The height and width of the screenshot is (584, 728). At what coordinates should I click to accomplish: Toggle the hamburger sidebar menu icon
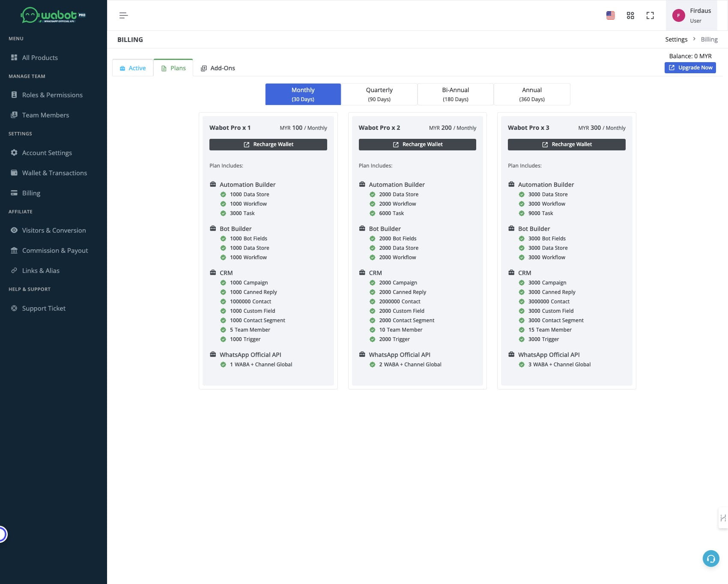123,15
